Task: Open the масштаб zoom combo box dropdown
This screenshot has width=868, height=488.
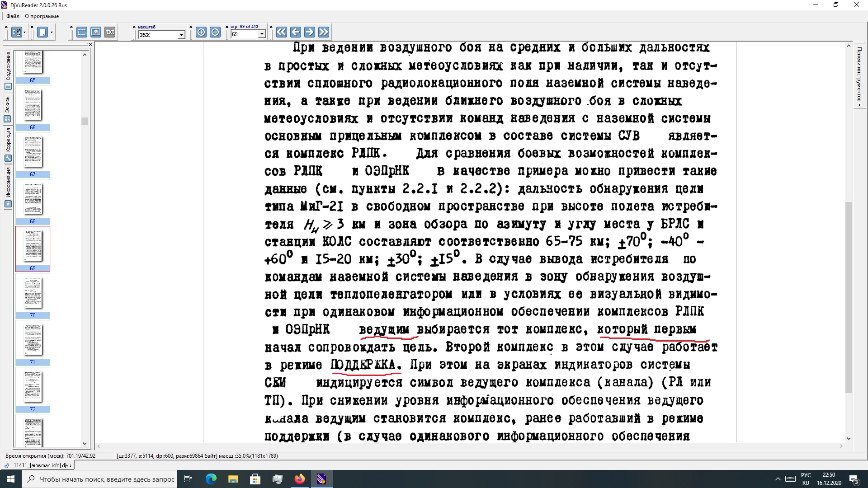Action: (181, 35)
